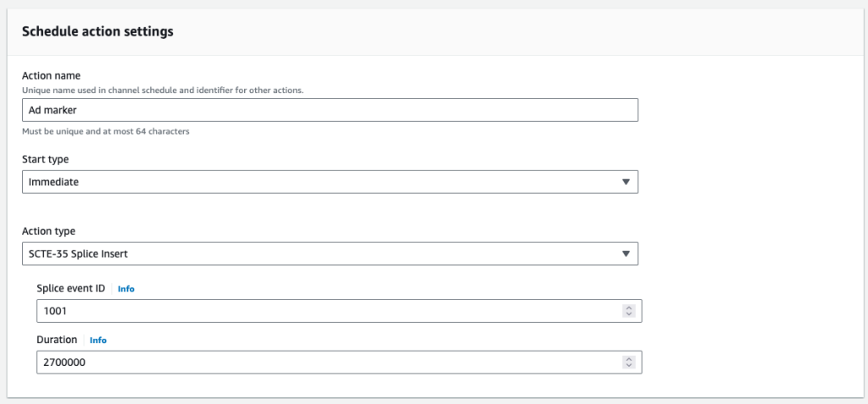
Task: Focus the Duration field showing 2700000
Action: coord(339,362)
